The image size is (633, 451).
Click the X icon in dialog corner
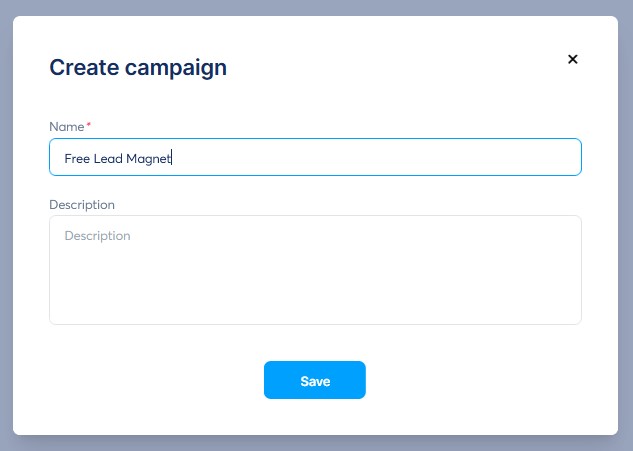point(573,59)
